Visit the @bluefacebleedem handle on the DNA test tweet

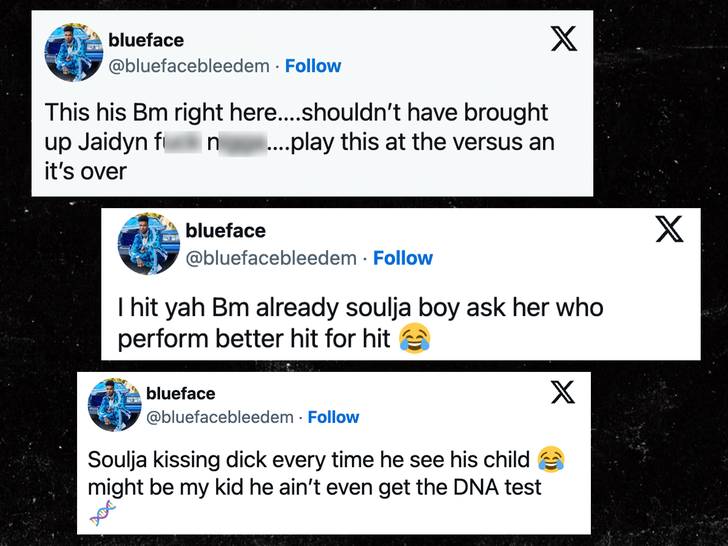click(220, 417)
